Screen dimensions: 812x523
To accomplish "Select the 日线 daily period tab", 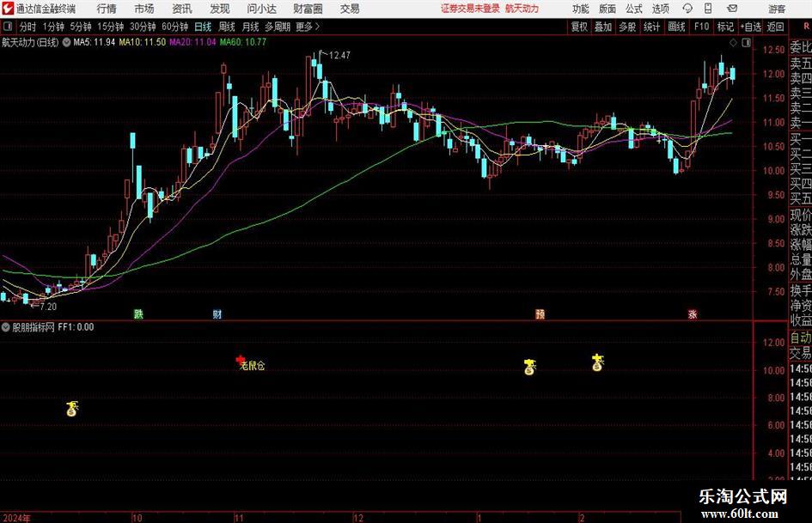I will [203, 27].
